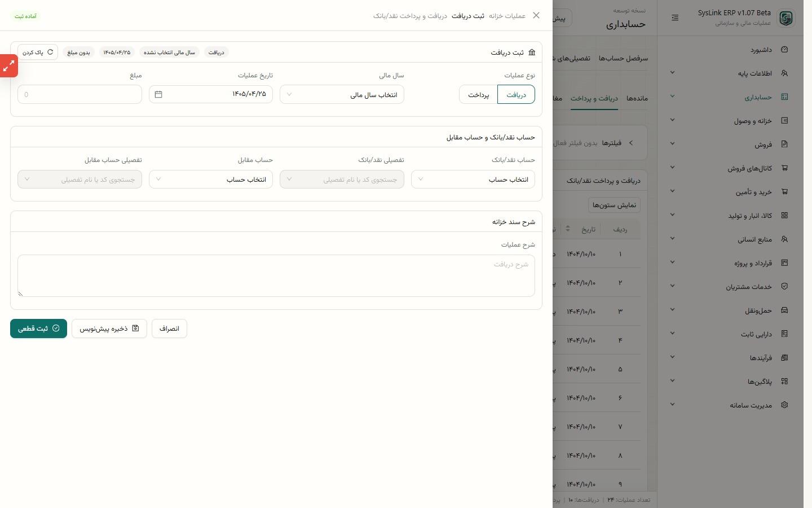This screenshot has width=812, height=508.
Task: Click the دریافت و پرداخت نقد/بانک breadcrumb
Action: click(410, 16)
